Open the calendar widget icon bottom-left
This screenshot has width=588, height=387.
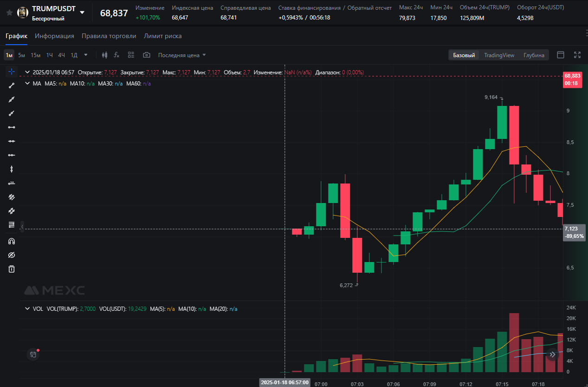(33, 354)
